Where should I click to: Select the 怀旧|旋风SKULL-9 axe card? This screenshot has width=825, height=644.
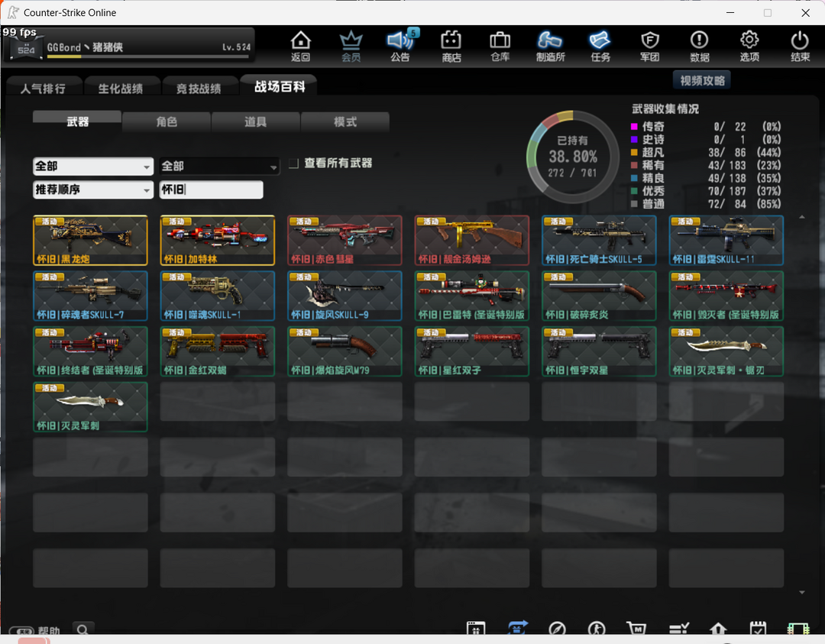[345, 296]
